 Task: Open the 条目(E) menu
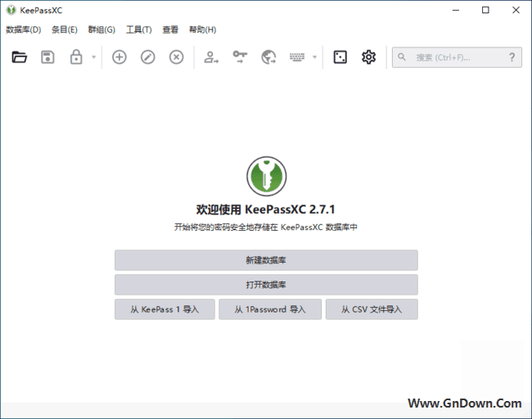tap(65, 29)
